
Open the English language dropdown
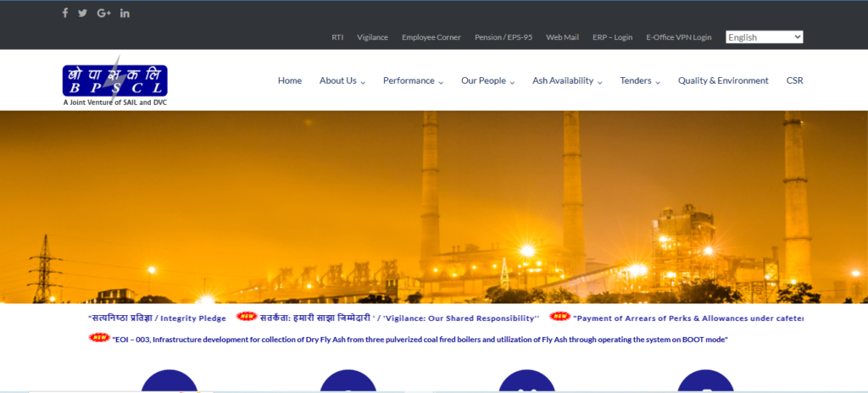pyautogui.click(x=764, y=37)
